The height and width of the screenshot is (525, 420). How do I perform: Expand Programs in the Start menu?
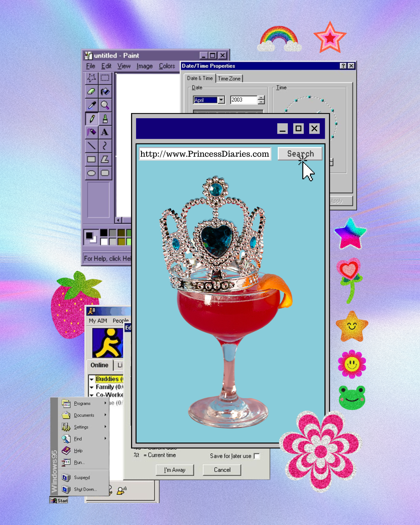pyautogui.click(x=84, y=404)
